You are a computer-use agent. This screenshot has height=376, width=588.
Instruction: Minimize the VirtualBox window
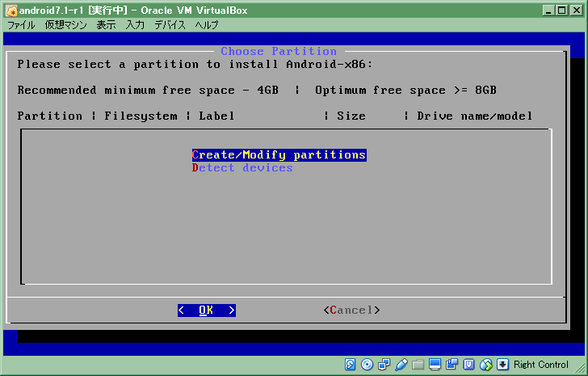coord(549,11)
